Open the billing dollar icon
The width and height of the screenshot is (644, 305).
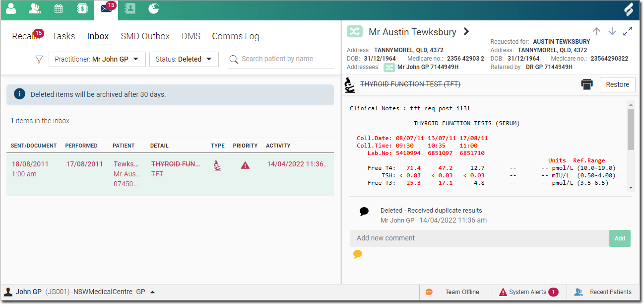tap(82, 8)
